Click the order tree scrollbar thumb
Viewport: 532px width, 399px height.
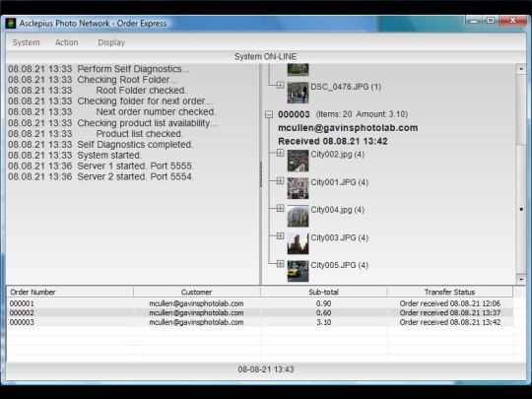(x=521, y=209)
